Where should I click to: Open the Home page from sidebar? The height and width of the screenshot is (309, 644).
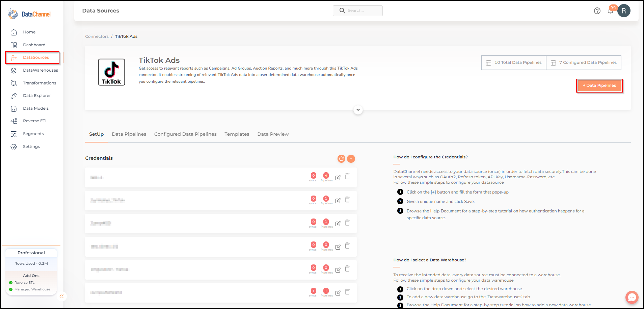tap(29, 32)
